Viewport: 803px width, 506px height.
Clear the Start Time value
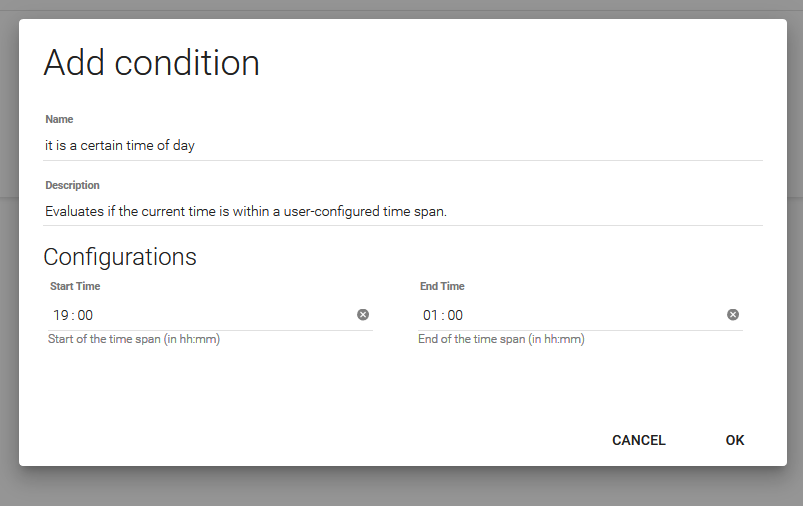click(x=363, y=315)
